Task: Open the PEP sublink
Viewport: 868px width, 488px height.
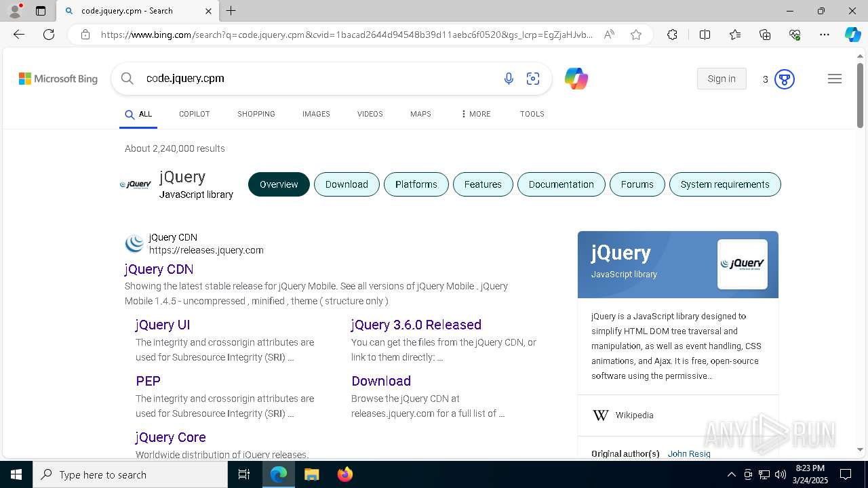Action: tap(148, 381)
